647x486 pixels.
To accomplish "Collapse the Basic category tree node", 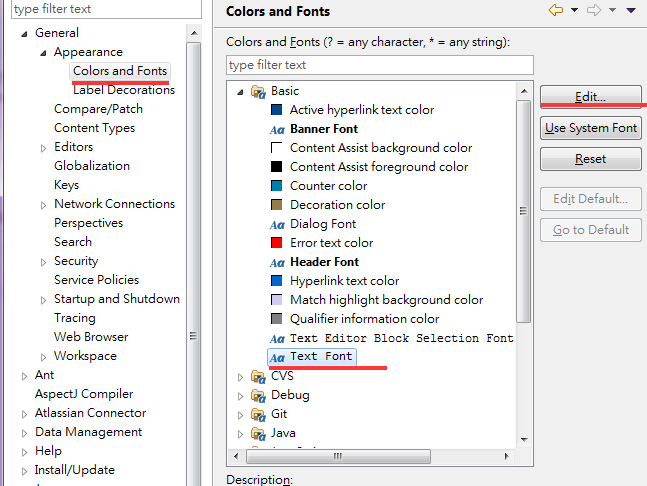I will [x=240, y=91].
